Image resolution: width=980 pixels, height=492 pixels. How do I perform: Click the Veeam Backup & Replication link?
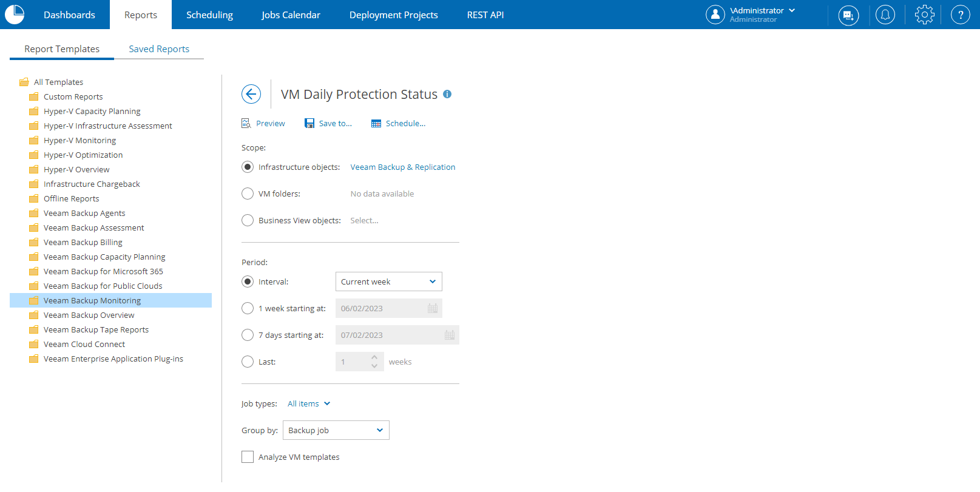[x=403, y=167]
